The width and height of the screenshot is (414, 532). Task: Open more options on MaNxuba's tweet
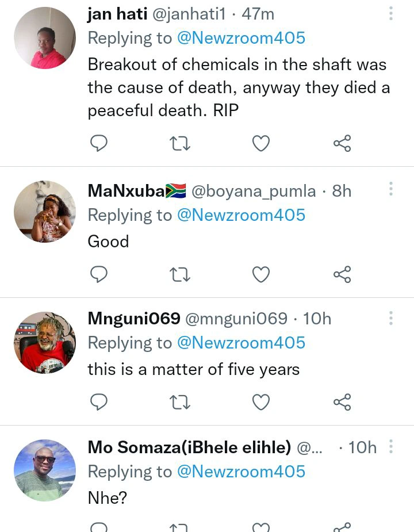click(x=391, y=189)
